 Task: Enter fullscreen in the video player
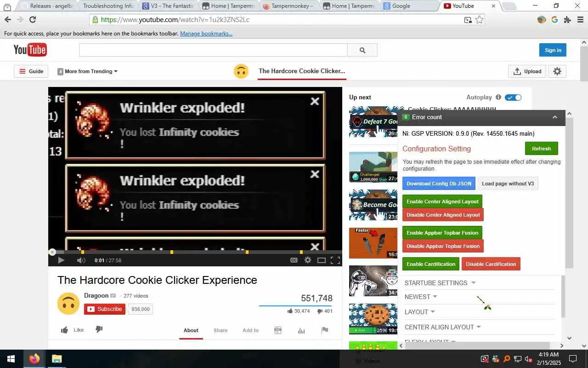point(335,260)
